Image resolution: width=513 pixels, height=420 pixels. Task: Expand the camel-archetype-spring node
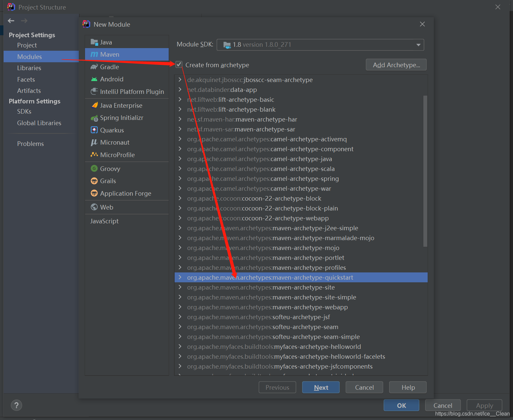pyautogui.click(x=180, y=179)
